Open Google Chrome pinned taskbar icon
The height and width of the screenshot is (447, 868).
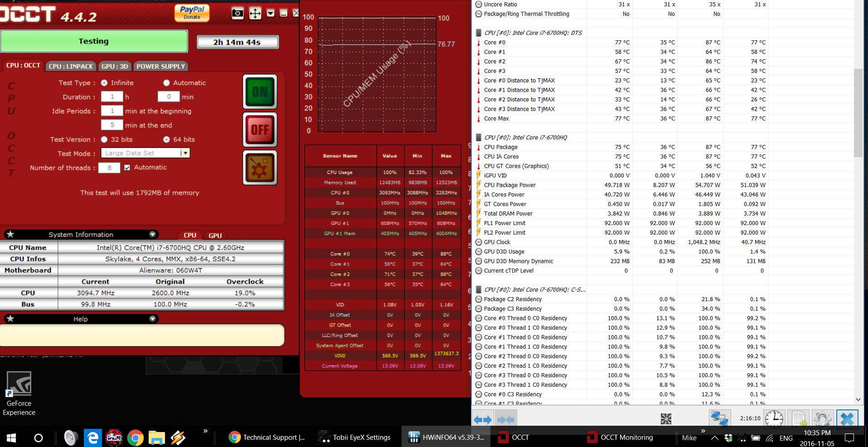[x=135, y=437]
